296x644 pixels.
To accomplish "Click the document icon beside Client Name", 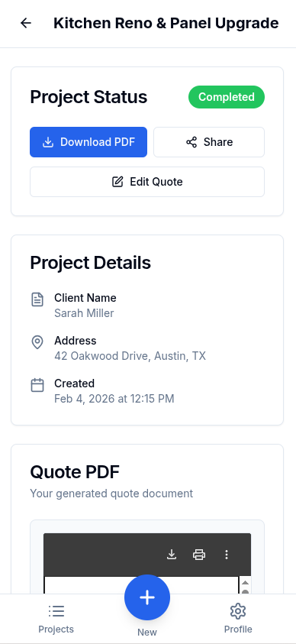I will 37,299.
